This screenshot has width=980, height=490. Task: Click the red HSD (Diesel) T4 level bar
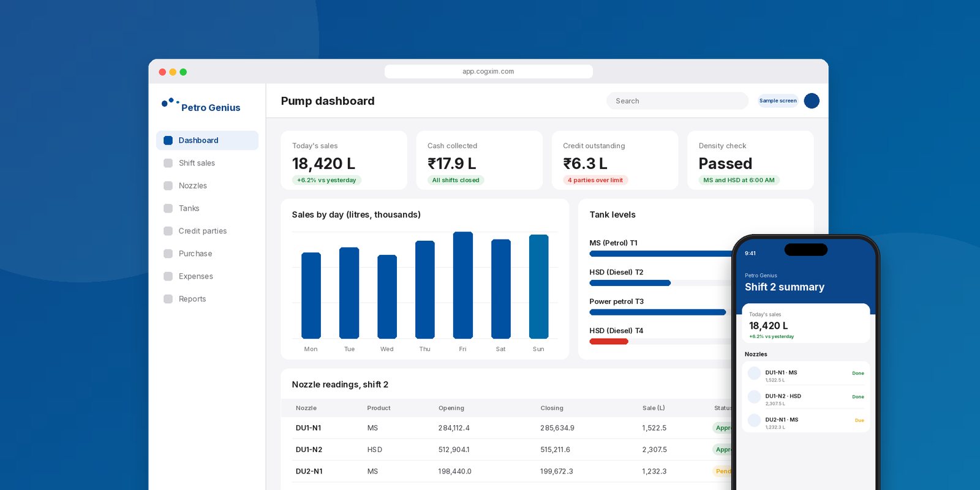click(x=608, y=342)
